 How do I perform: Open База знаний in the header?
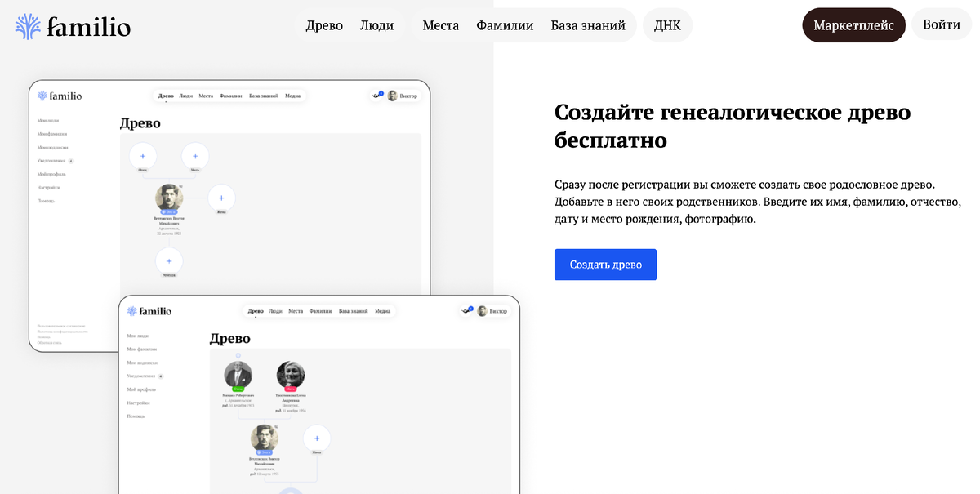pyautogui.click(x=588, y=25)
